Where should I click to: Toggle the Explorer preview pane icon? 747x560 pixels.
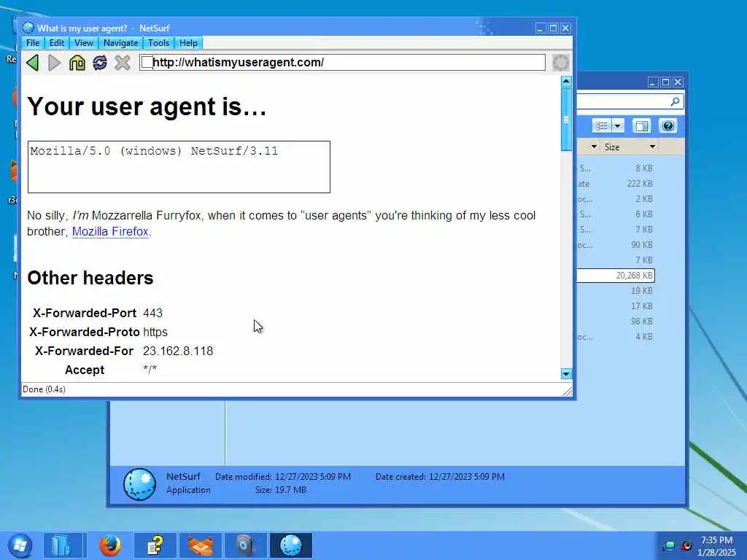point(642,125)
